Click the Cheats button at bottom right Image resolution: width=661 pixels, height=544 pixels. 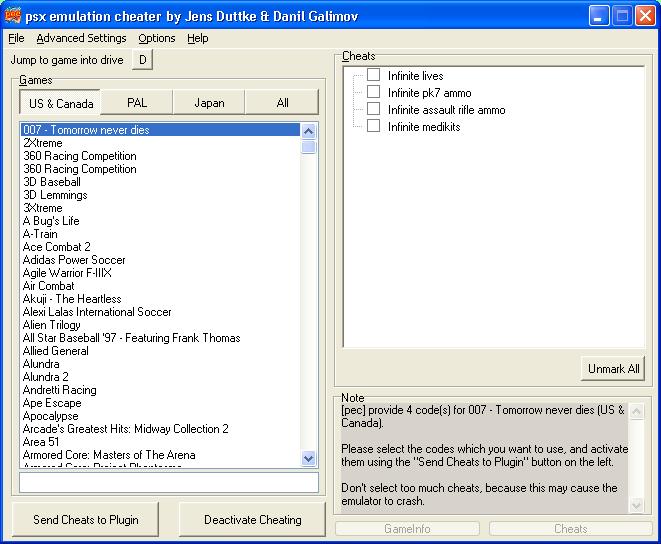click(x=570, y=528)
